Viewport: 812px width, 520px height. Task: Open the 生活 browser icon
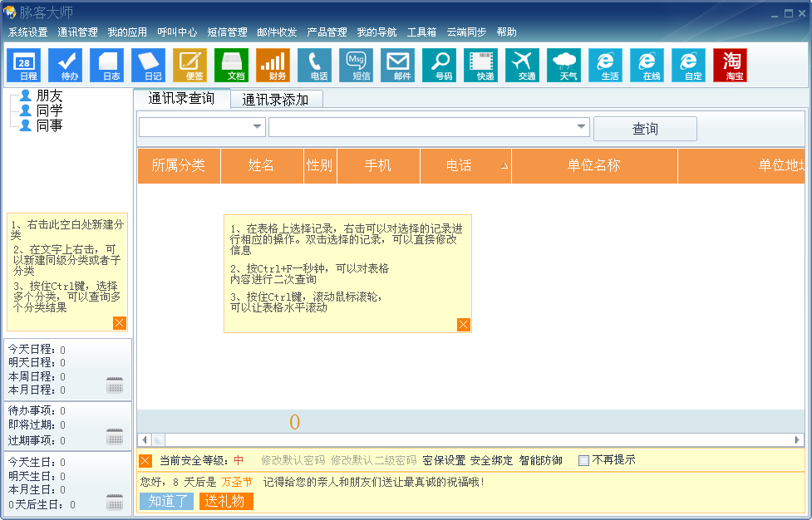tap(605, 65)
